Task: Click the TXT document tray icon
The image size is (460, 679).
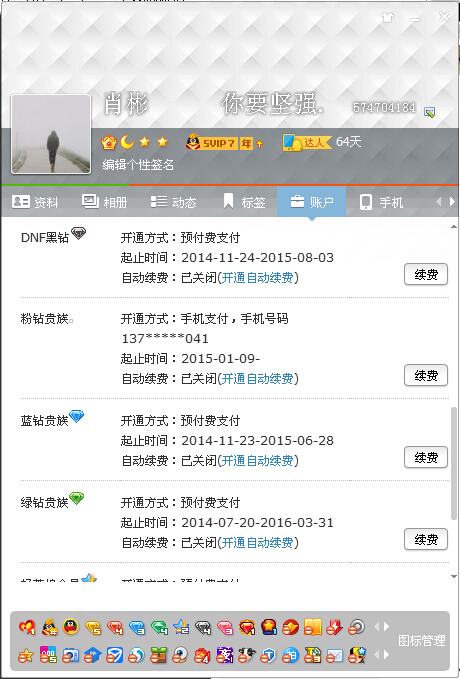Action: [312, 656]
